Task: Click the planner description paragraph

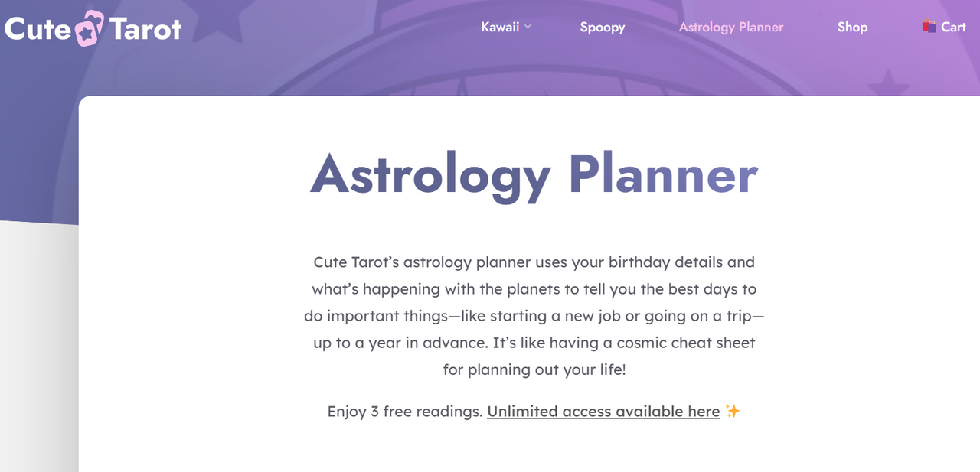Action: coord(534,316)
